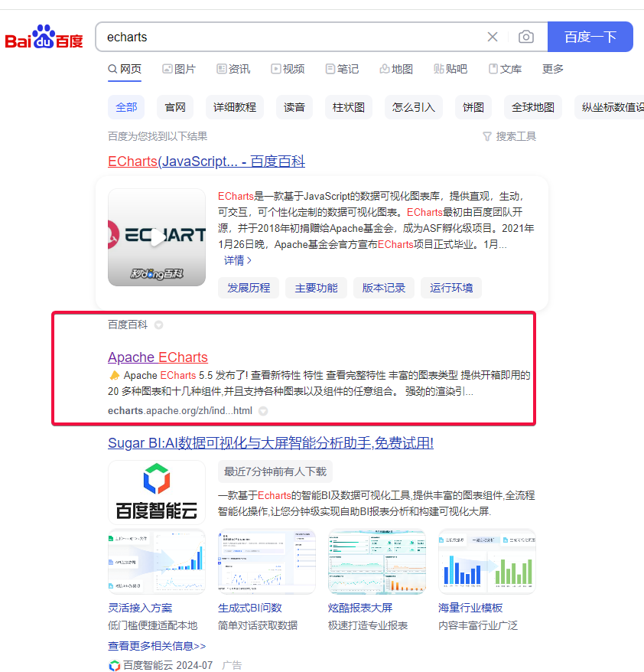Choose the 详细教程 filter chip

pyautogui.click(x=235, y=107)
